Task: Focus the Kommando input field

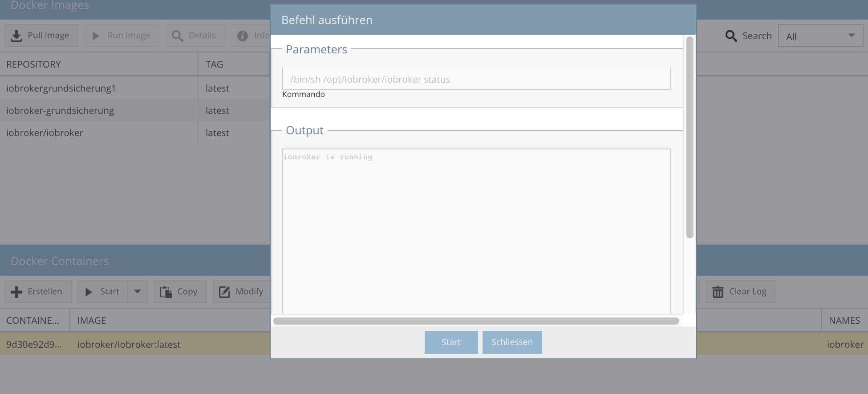Action: (476, 79)
